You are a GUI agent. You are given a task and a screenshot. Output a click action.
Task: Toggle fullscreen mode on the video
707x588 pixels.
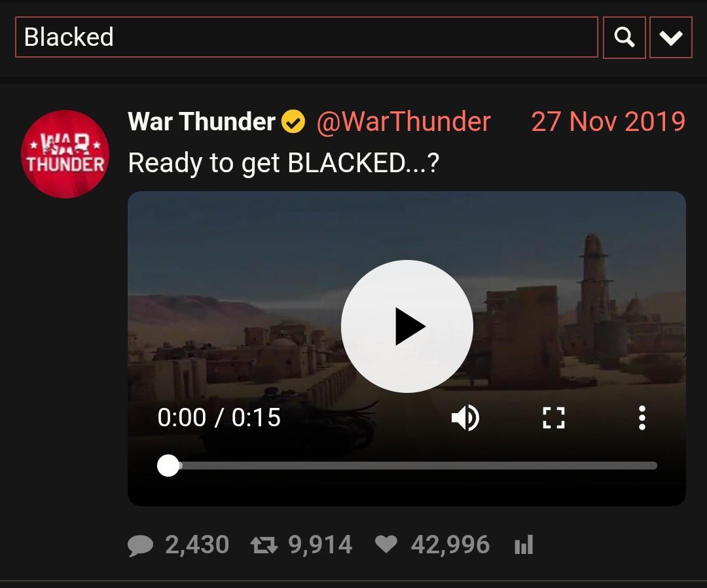[554, 418]
